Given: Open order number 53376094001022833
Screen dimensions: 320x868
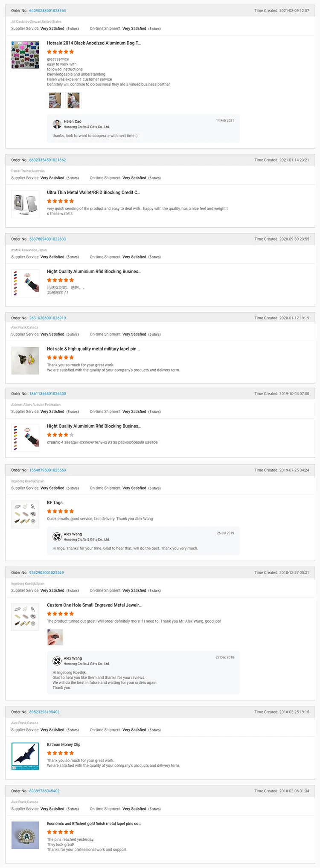Looking at the screenshot, I should (47, 239).
